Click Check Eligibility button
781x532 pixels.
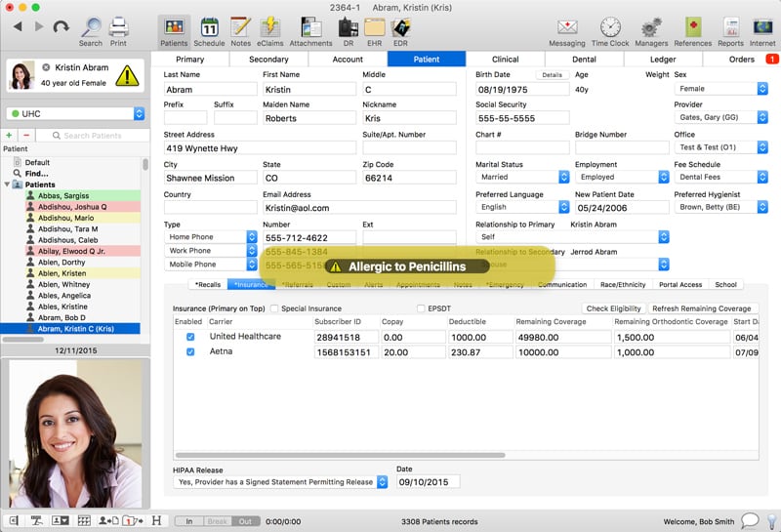tap(614, 308)
